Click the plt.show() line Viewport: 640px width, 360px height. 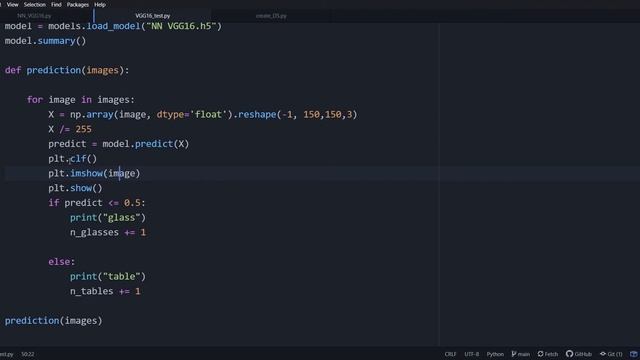pos(75,188)
